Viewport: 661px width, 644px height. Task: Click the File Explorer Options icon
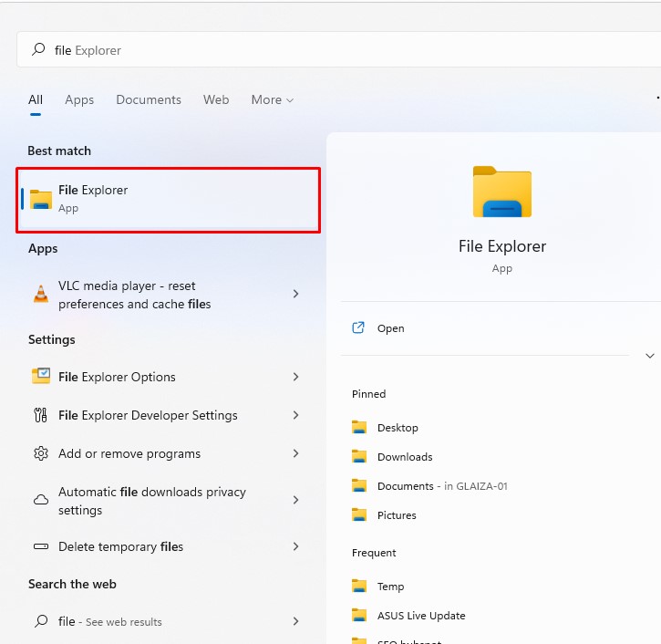point(41,377)
